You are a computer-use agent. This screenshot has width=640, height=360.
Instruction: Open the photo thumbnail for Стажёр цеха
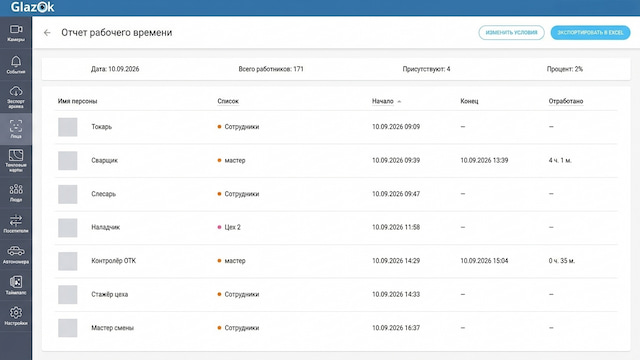[68, 294]
